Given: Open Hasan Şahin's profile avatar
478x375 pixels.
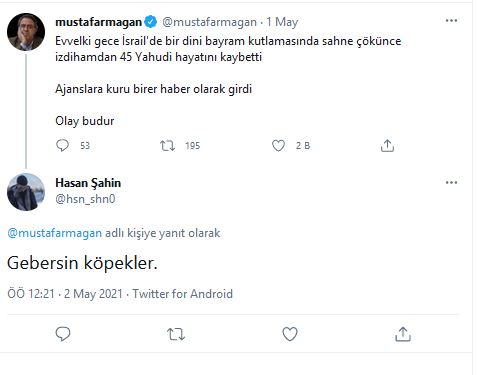Looking at the screenshot, I should pos(26,192).
